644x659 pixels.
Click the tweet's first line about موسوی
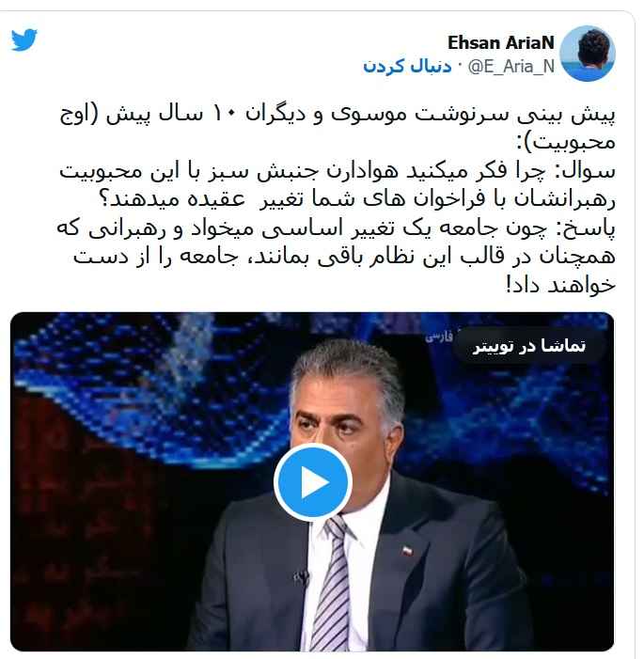(338, 114)
